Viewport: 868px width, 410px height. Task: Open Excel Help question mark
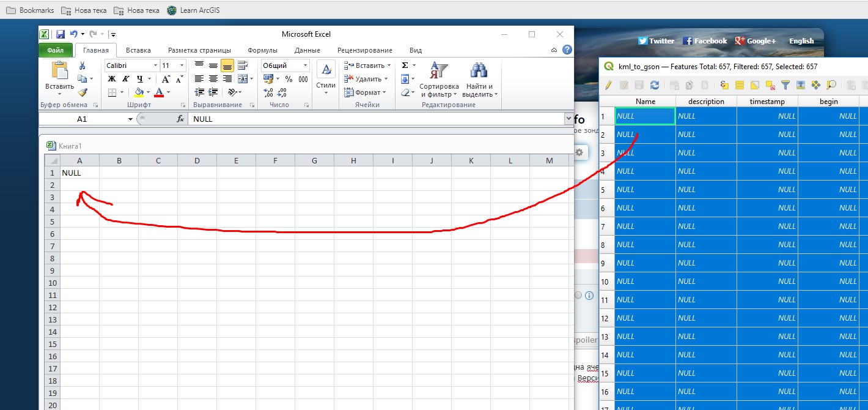pyautogui.click(x=567, y=50)
